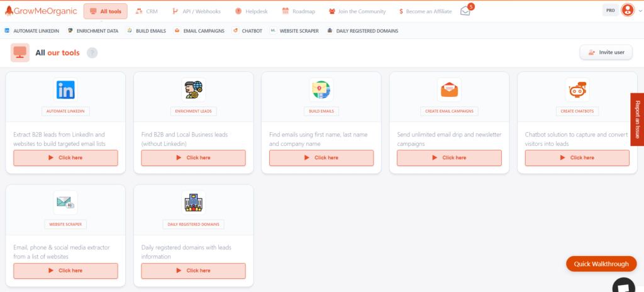Expand the profile dropdown chevron
644x292 pixels.
point(640,11)
